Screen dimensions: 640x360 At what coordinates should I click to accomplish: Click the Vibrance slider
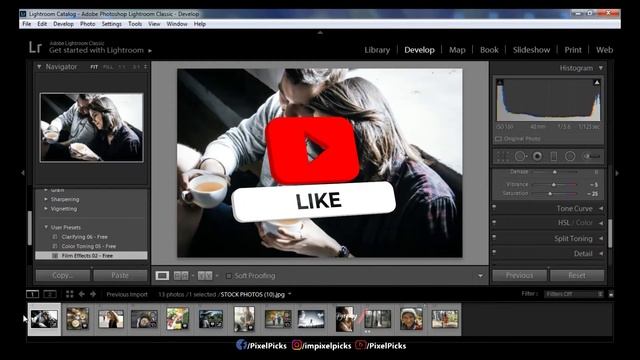pyautogui.click(x=555, y=184)
